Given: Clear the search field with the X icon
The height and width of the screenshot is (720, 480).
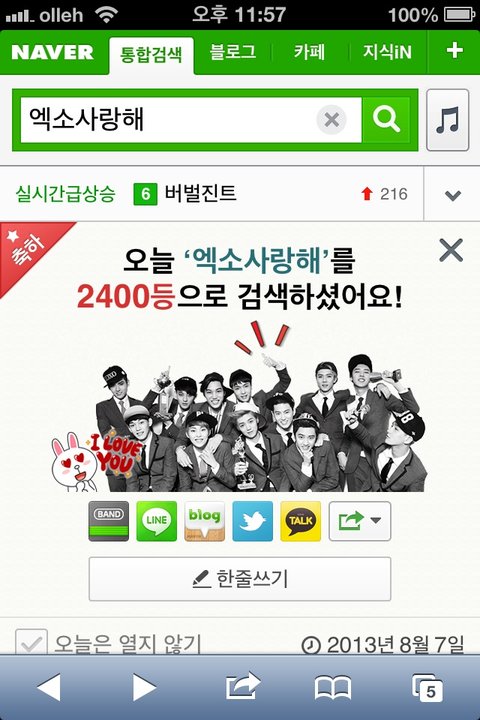Looking at the screenshot, I should pos(331,120).
